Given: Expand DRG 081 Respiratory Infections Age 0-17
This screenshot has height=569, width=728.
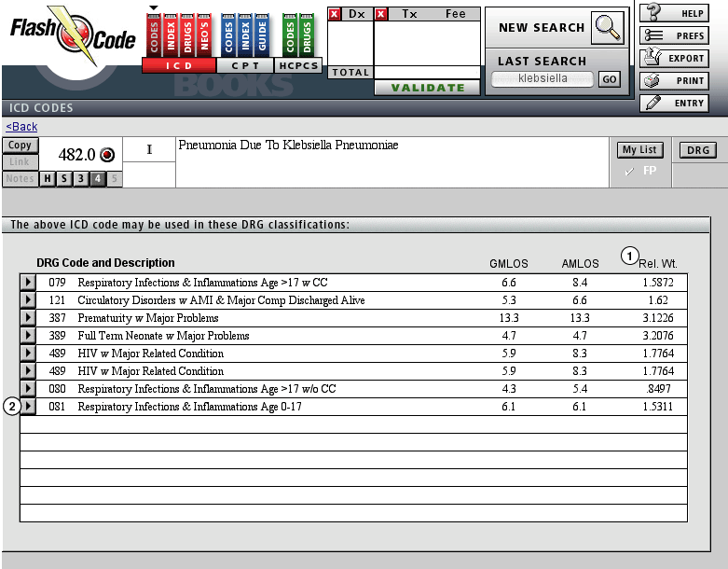Looking at the screenshot, I should click(x=28, y=407).
